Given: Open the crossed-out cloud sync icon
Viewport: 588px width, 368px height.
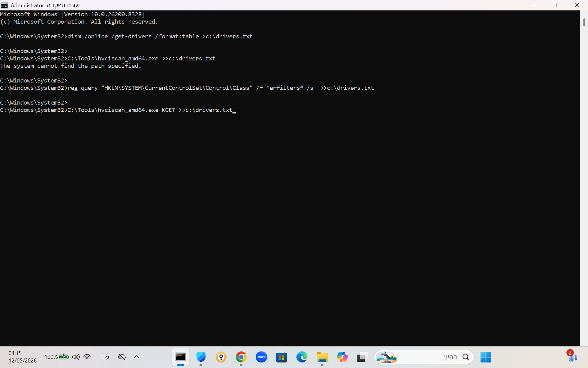Looking at the screenshot, I should (x=122, y=357).
